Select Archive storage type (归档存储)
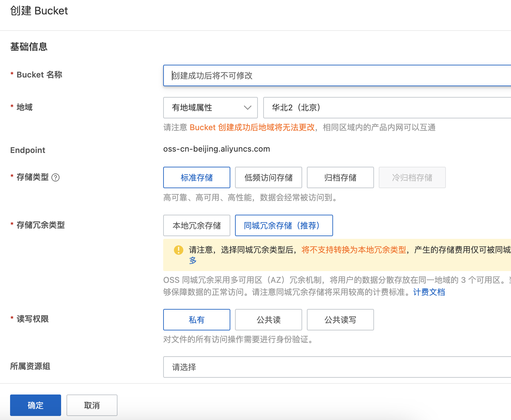Image resolution: width=511 pixels, height=420 pixels. click(x=340, y=177)
